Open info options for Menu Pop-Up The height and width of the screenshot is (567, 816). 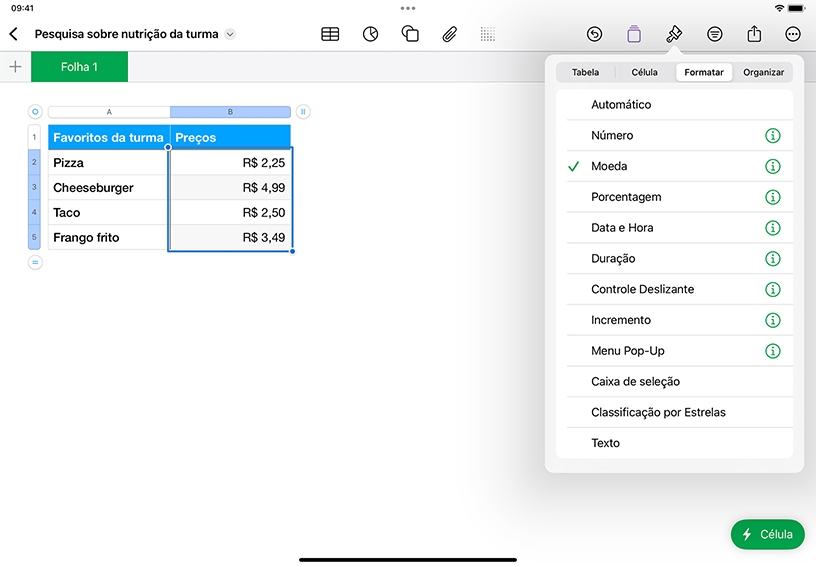[x=773, y=351]
